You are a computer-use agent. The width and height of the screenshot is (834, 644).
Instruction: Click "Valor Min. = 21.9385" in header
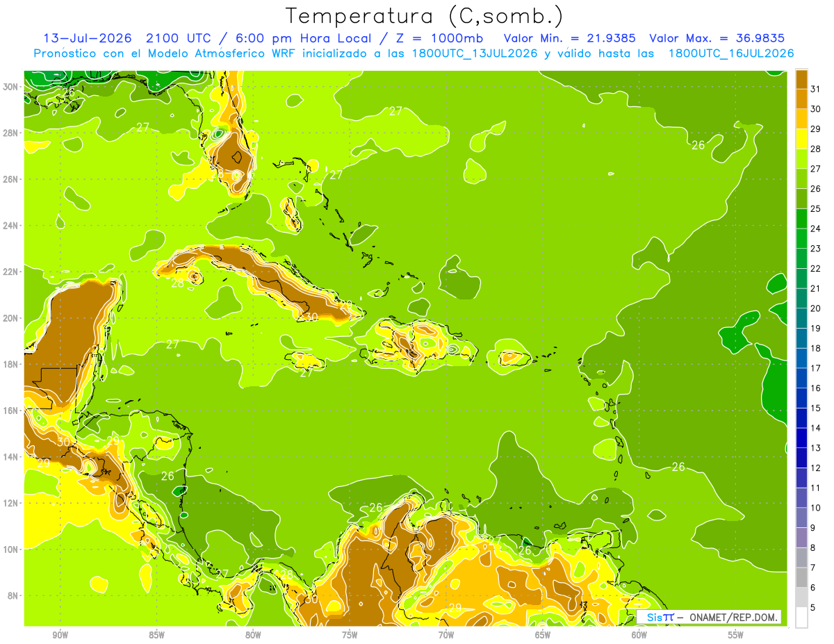pyautogui.click(x=571, y=38)
